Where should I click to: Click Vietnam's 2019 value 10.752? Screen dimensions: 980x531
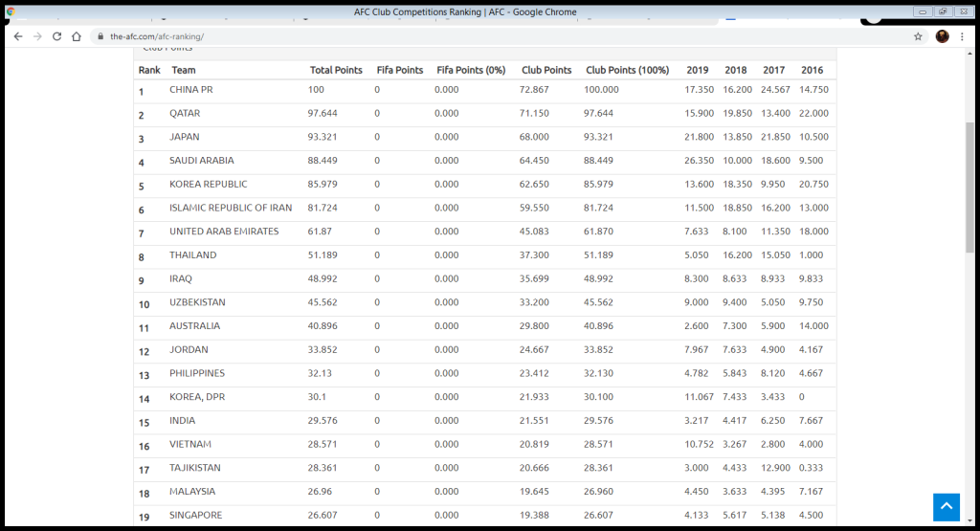(x=699, y=444)
